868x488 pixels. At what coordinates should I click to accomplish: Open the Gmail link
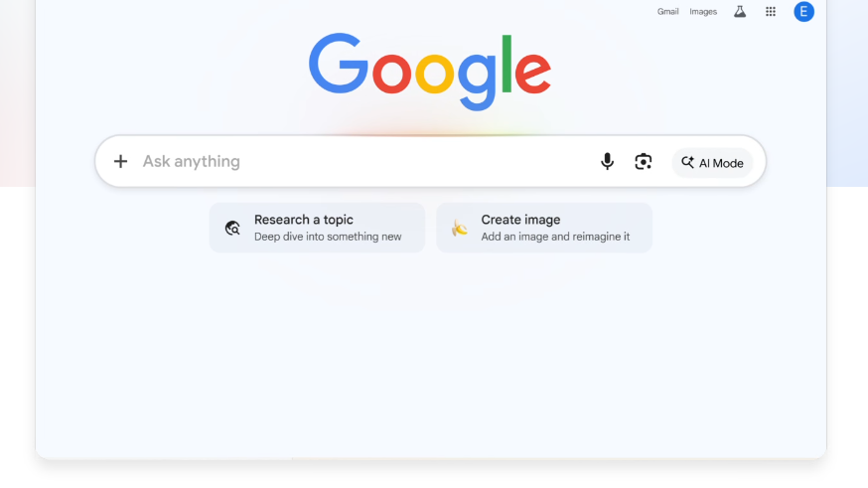point(667,12)
